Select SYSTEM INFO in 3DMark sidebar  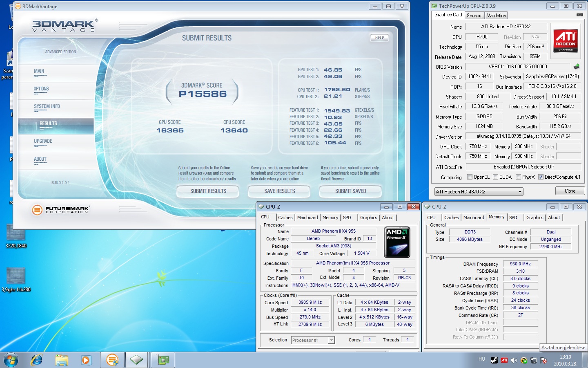click(x=47, y=107)
